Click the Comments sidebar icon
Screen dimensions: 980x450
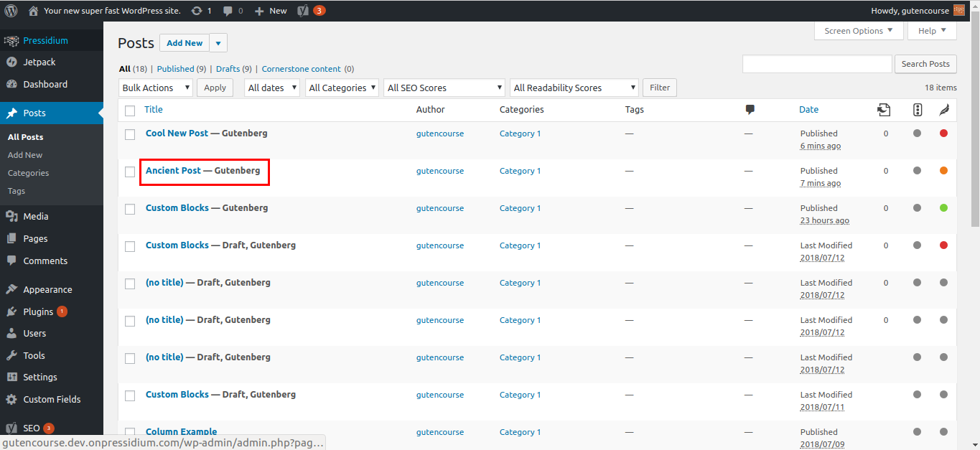coord(11,261)
